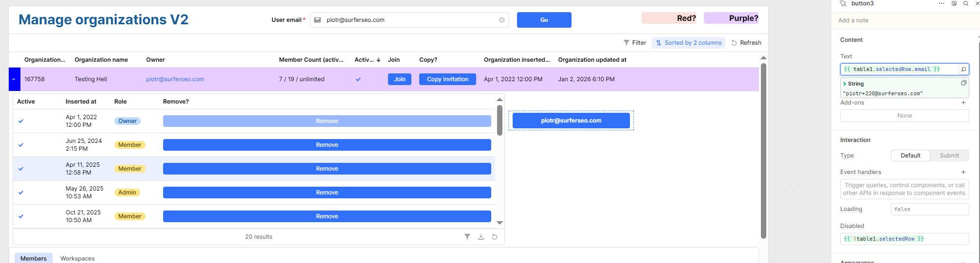Open inspector three-dot options menu
The width and height of the screenshot is (980, 263).
click(x=942, y=3)
